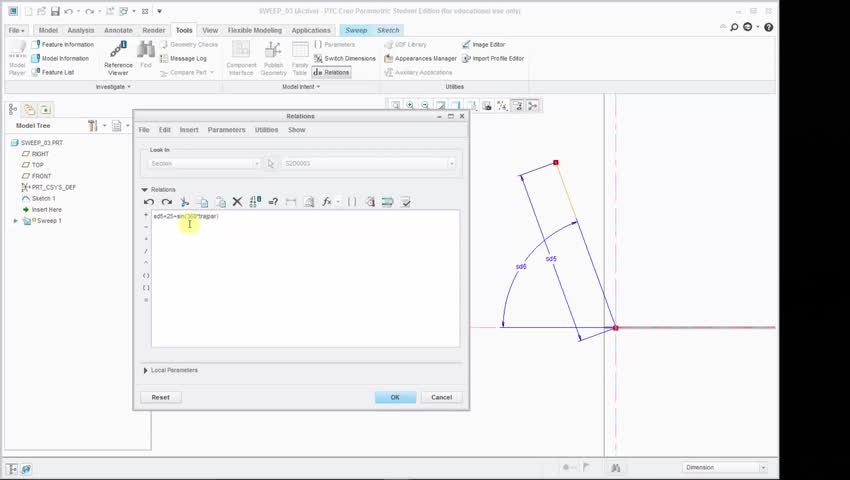Open the Message Log
This screenshot has width=850, height=480.
183,59
